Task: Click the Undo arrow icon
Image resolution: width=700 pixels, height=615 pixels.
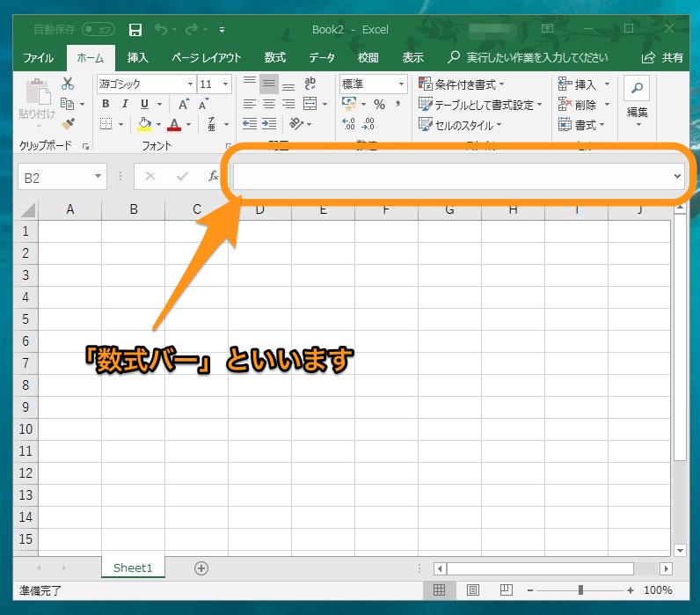Action: [x=161, y=30]
